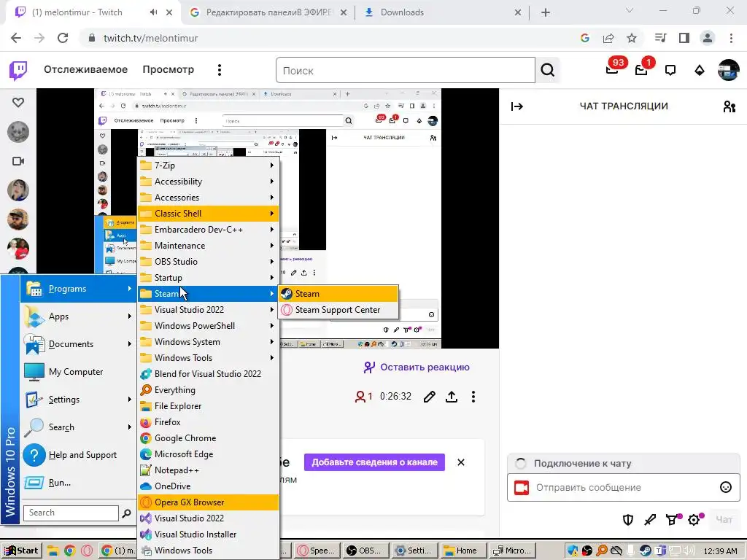Screen dimensions: 747x560
Task: Click the Просмотр navigation link
Action: tap(169, 69)
